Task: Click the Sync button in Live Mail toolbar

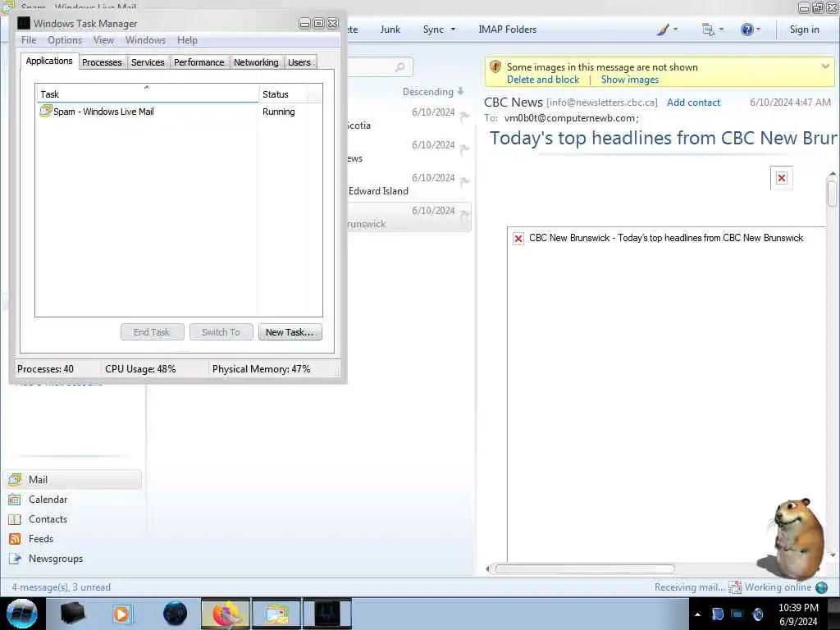Action: [433, 30]
